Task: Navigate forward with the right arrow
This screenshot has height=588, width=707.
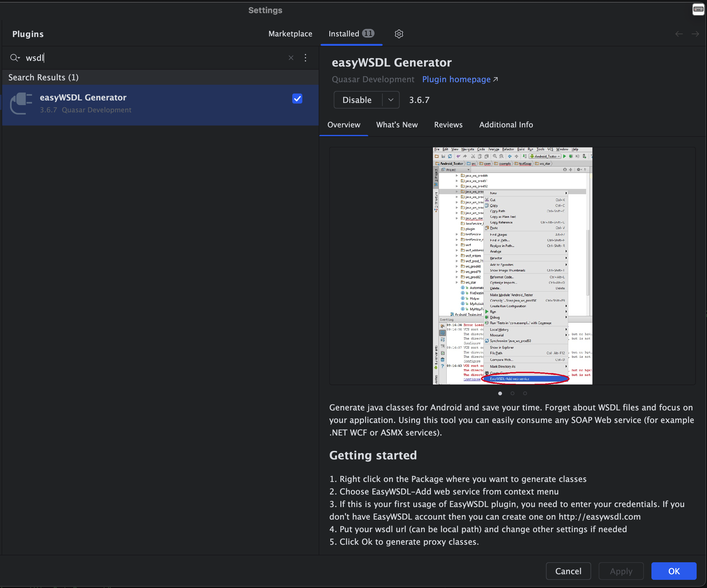Action: pyautogui.click(x=695, y=34)
